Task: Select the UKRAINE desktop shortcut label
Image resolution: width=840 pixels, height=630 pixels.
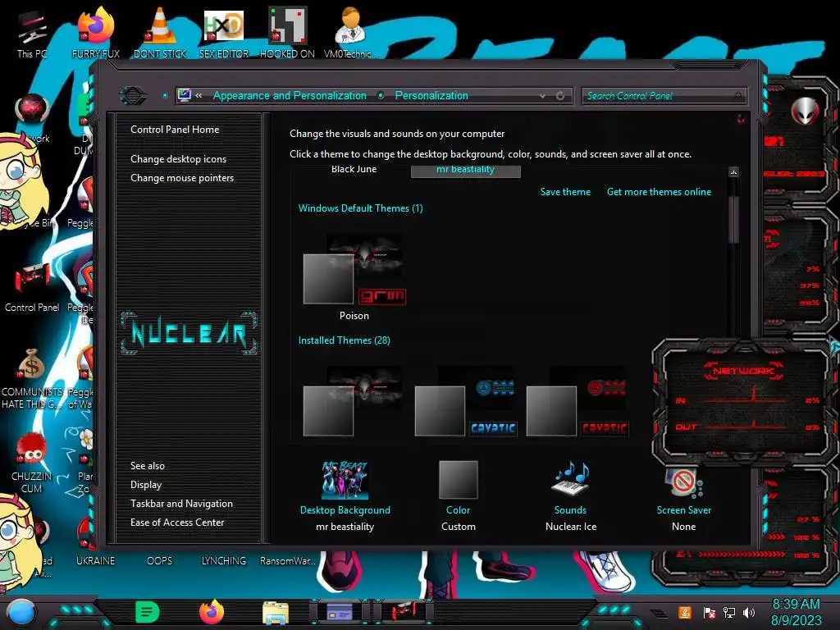Action: point(95,561)
